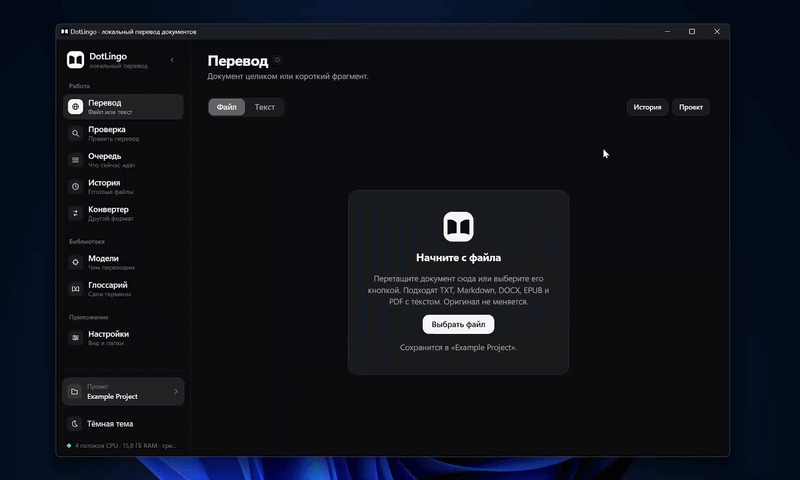Click the 'Приложение' section header
This screenshot has width=800, height=480.
point(89,317)
